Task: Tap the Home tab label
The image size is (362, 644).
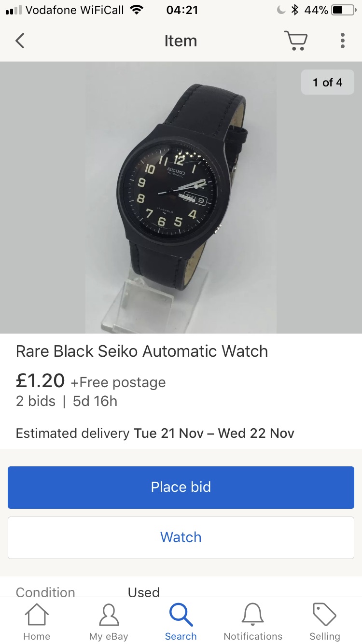Action: point(37,636)
